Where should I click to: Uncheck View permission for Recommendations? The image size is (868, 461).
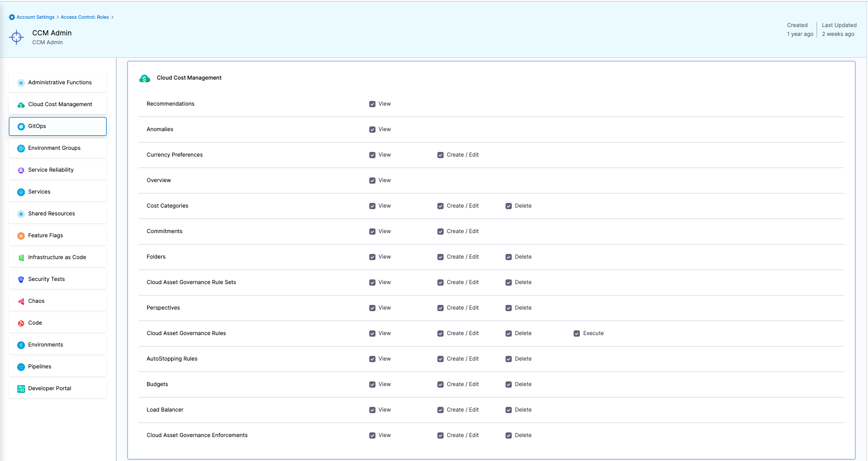click(x=372, y=104)
